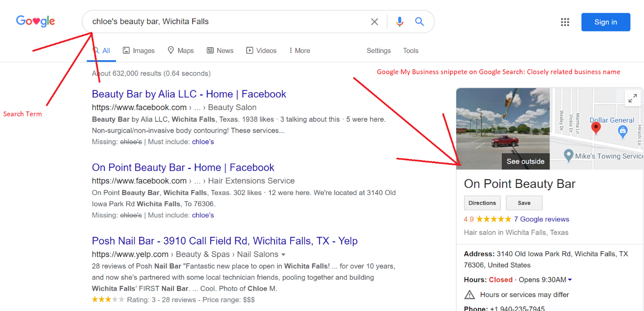Click the hours warning triangle icon

point(469,295)
